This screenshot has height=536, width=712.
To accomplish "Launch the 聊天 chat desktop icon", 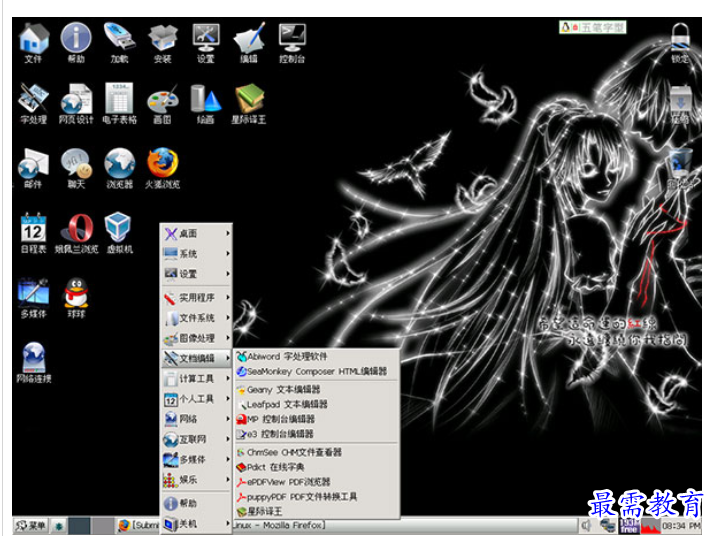I will click(x=76, y=168).
